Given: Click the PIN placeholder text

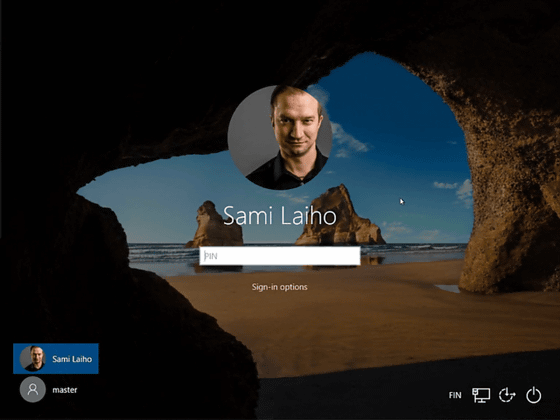Looking at the screenshot, I should [x=211, y=256].
